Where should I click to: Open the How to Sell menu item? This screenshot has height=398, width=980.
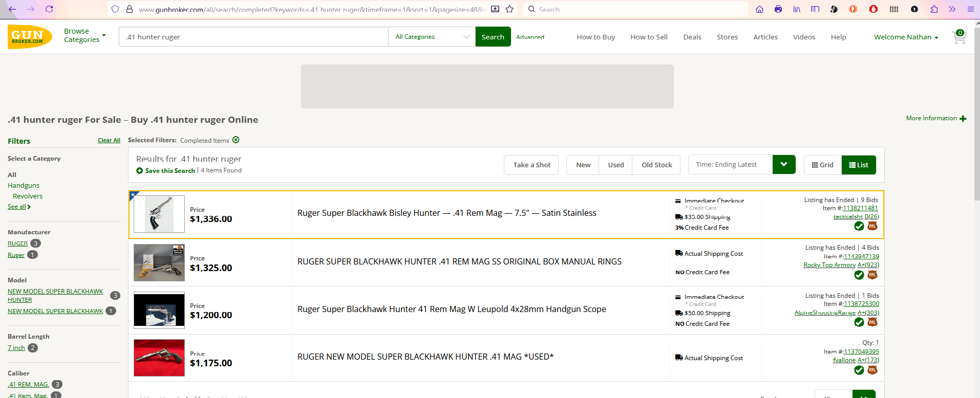click(x=649, y=37)
